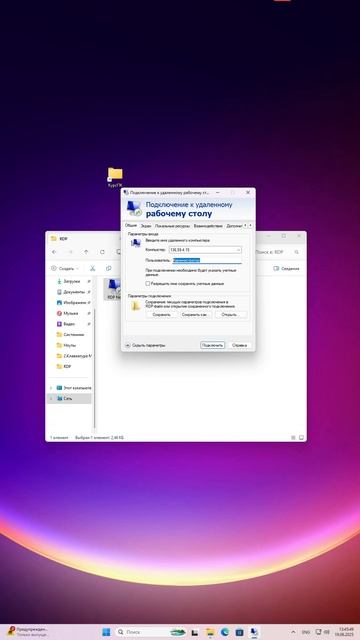Enable the Разрешить мне сохранять учетные данные checkbox
Screen dimensions: 360x640
148,283
